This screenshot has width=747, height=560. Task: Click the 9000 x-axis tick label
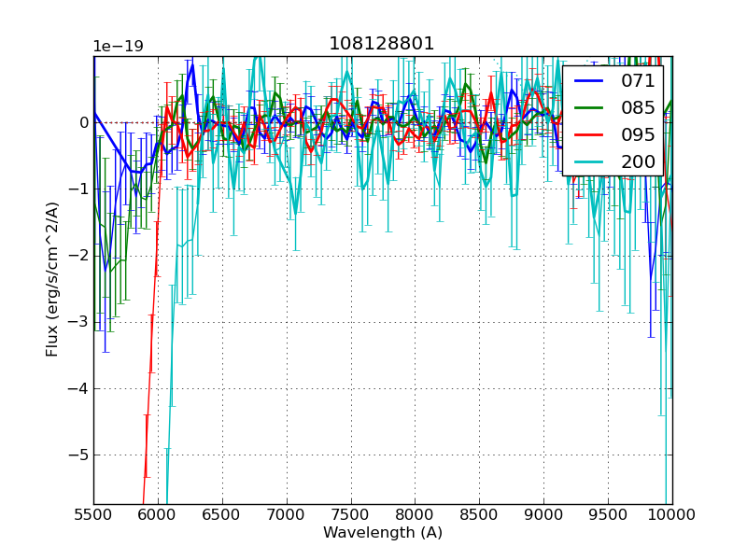(543, 514)
